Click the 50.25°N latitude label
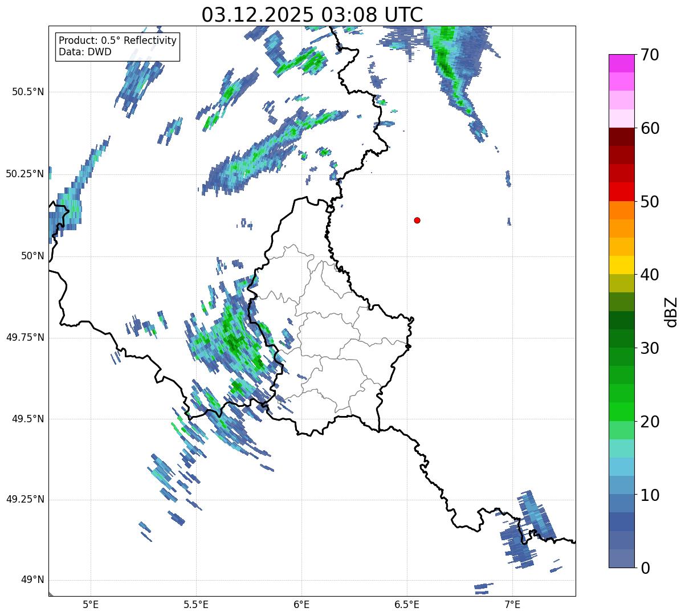The height and width of the screenshot is (616, 685). pos(25,174)
